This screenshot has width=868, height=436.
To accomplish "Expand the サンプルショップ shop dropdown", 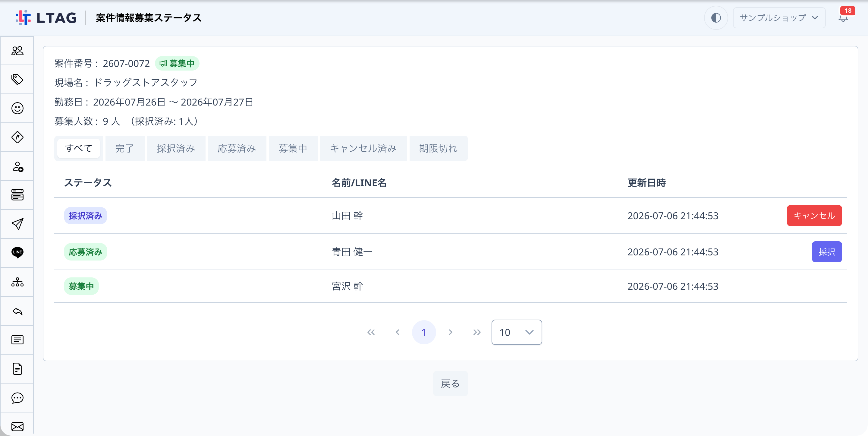I will (x=779, y=17).
